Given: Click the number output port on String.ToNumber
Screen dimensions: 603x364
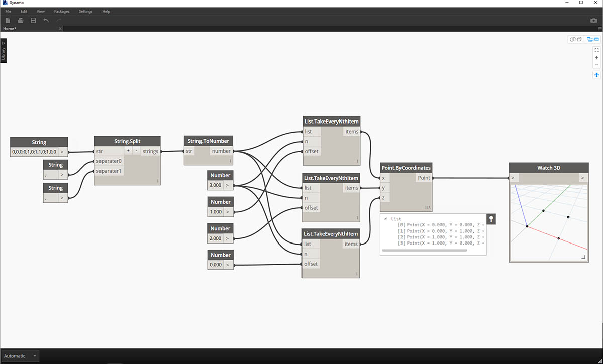Looking at the screenshot, I should (221, 151).
